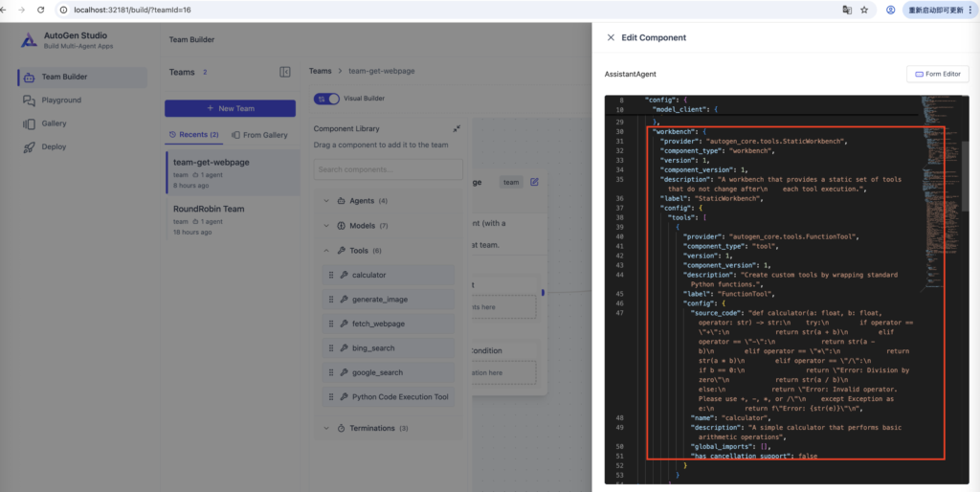This screenshot has width=980, height=492.
Task: Select the team-get-webpage team
Action: pyautogui.click(x=233, y=172)
